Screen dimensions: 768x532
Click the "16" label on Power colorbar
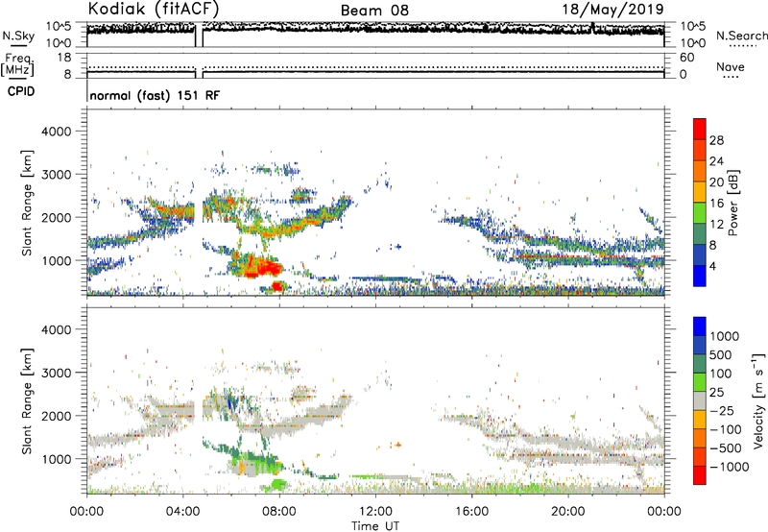click(716, 204)
